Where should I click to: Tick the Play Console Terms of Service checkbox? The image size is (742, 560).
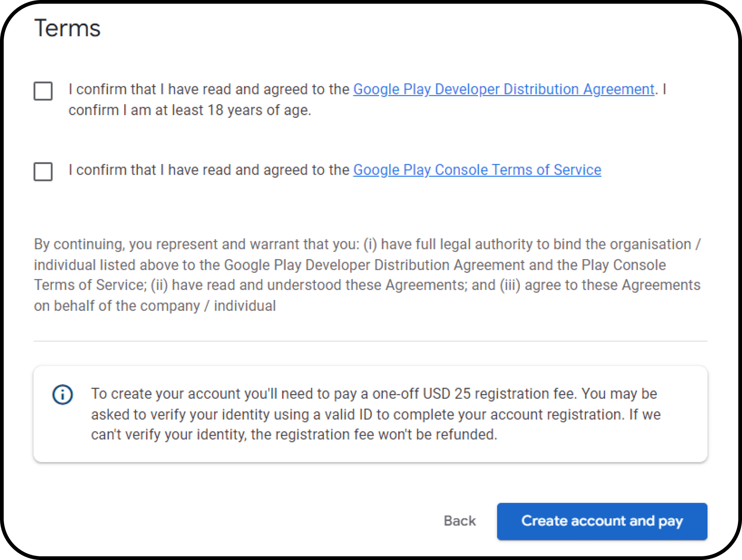pyautogui.click(x=43, y=171)
